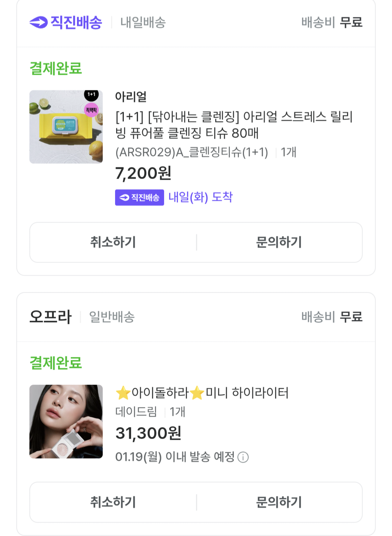Viewport: 392px width, 536px height.
Task: Tap 01.19(월) 이내 발송 예정 text
Action: tap(175, 457)
